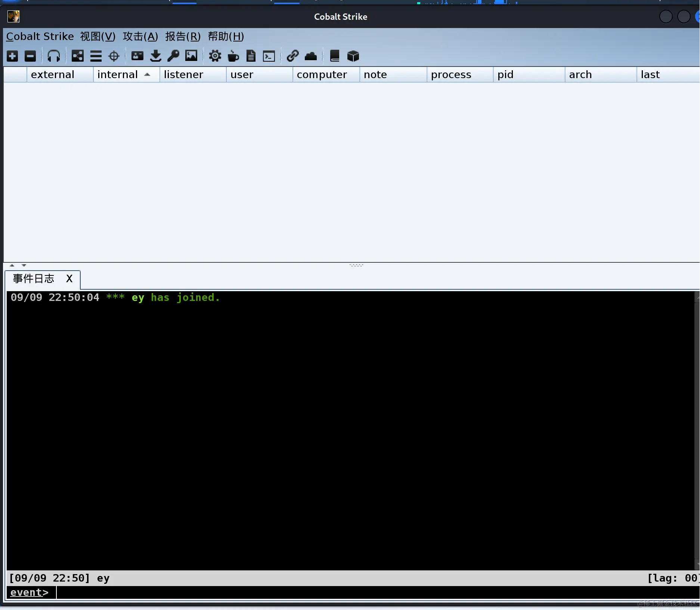
Task: Switch to Pivot Graph view icon
Action: tap(78, 56)
